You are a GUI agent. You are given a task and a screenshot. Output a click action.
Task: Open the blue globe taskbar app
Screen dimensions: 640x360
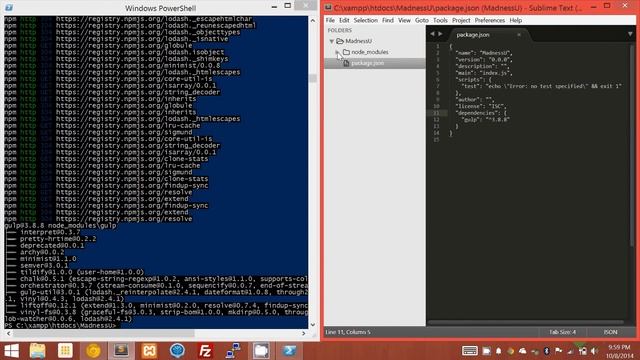pyautogui.click(x=177, y=351)
